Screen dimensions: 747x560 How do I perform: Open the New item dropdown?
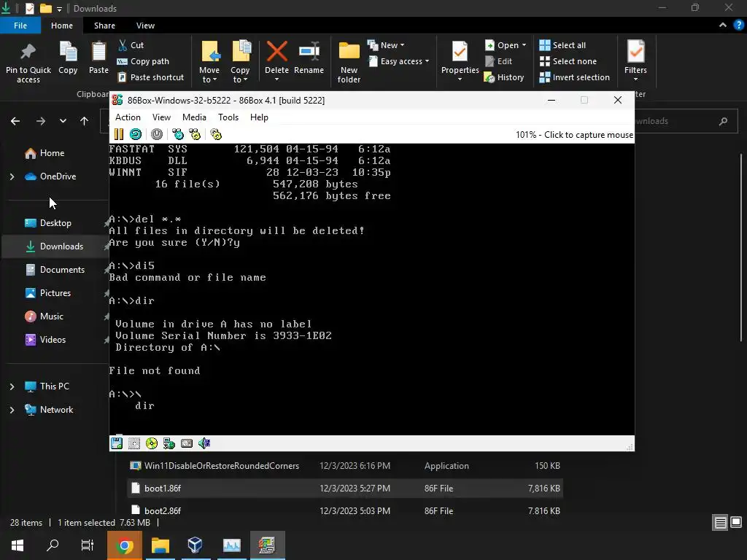click(387, 45)
